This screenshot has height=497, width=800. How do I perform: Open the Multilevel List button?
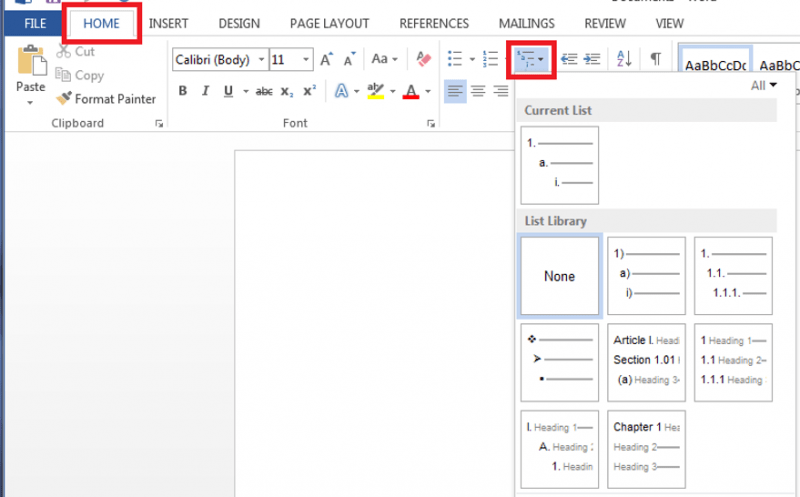[531, 60]
